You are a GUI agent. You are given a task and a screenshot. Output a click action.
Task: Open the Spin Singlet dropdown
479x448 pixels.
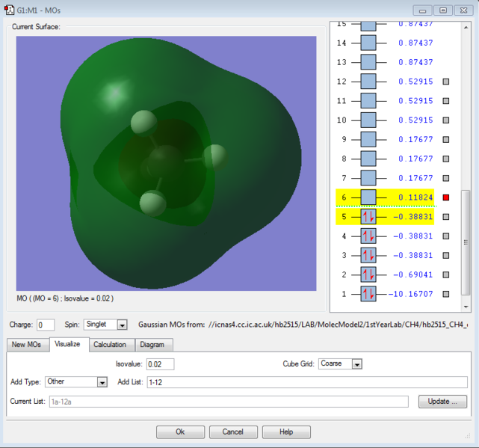tap(123, 325)
